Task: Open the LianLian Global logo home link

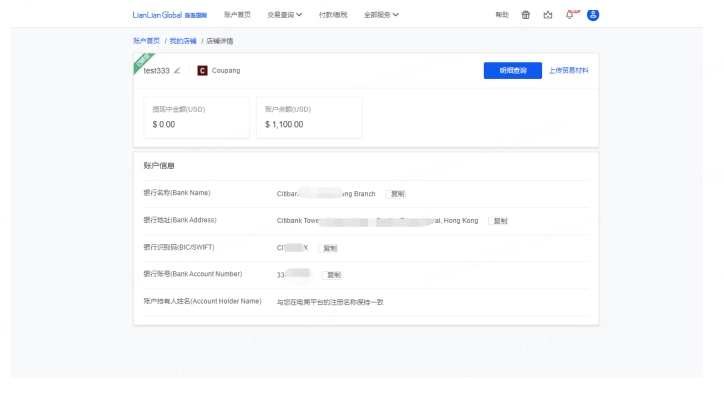Action: 169,15
